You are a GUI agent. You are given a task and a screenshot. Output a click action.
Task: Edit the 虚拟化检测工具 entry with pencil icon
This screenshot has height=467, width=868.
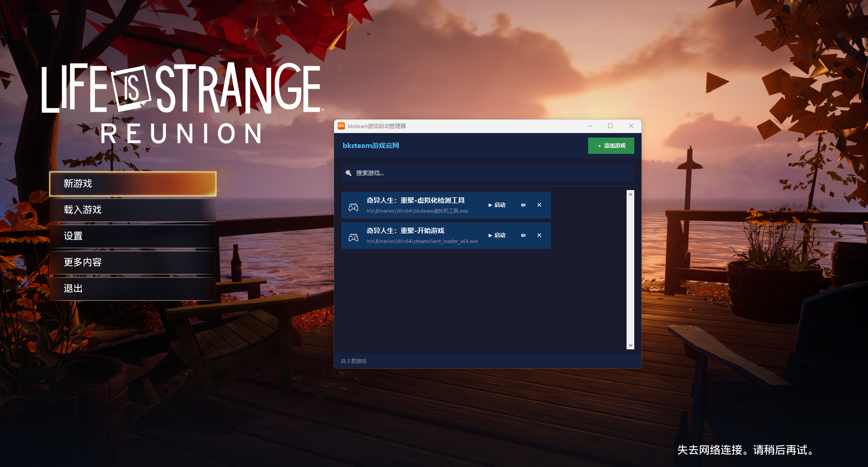coord(523,205)
